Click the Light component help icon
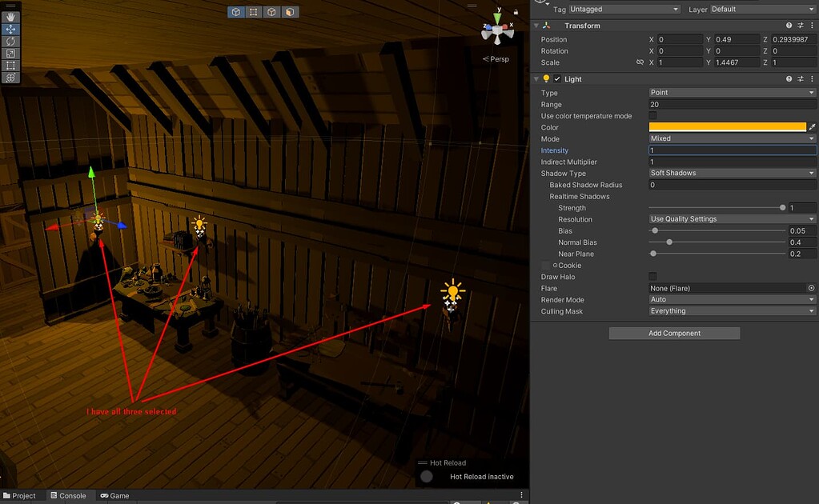This screenshot has width=819, height=504. tap(788, 78)
